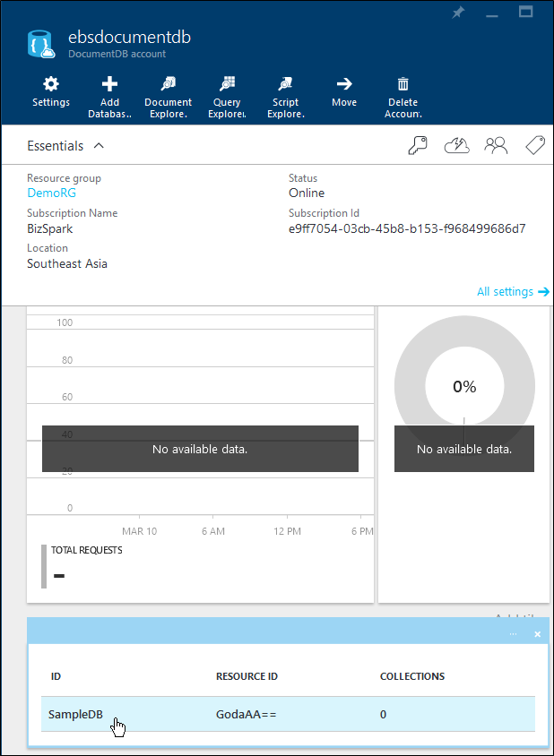The width and height of the screenshot is (554, 756).
Task: Launch Query Explorer from the toolbar
Action: (x=227, y=97)
